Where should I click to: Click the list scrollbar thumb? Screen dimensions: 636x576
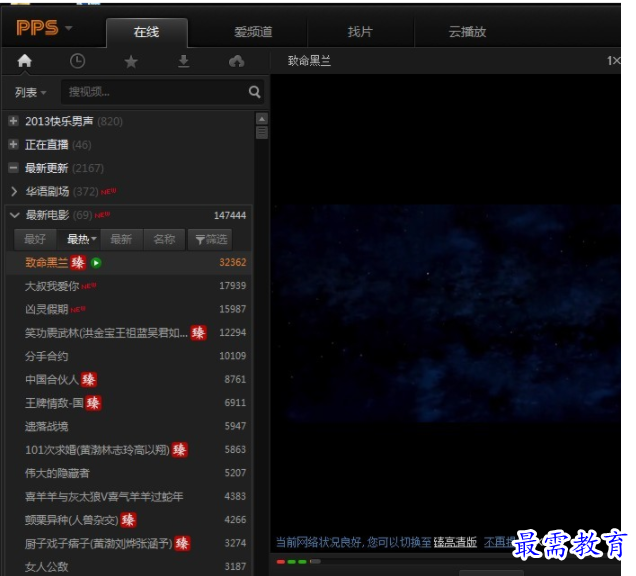262,132
